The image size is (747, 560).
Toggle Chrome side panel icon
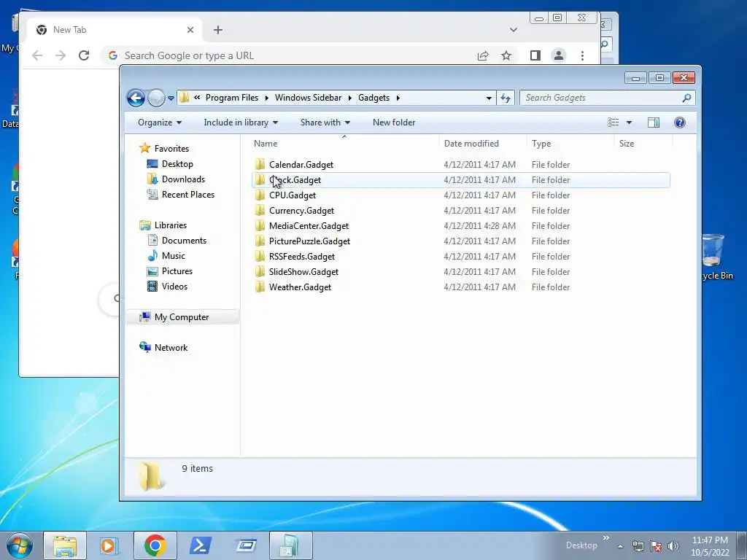pyautogui.click(x=535, y=55)
